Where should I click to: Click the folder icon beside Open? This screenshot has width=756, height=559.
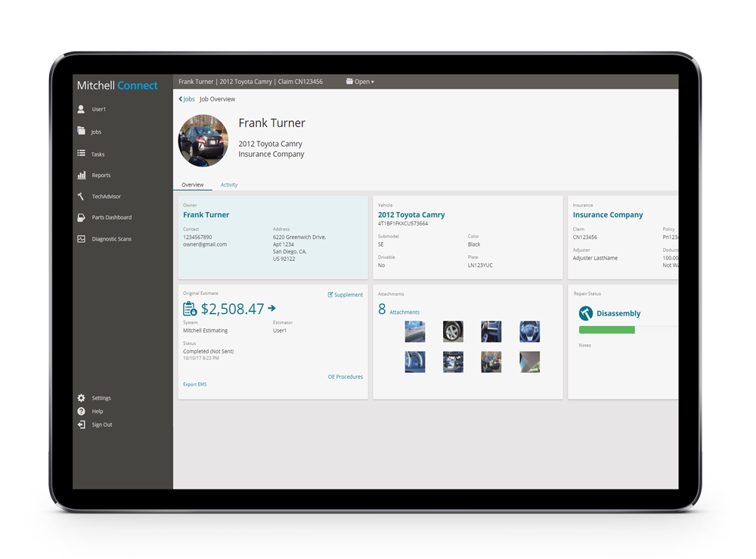point(349,82)
